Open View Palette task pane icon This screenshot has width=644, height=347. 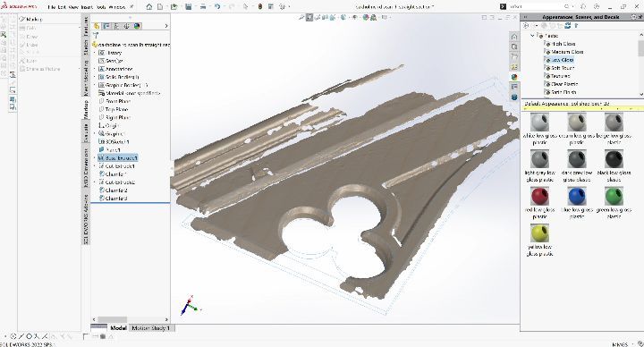514,67
